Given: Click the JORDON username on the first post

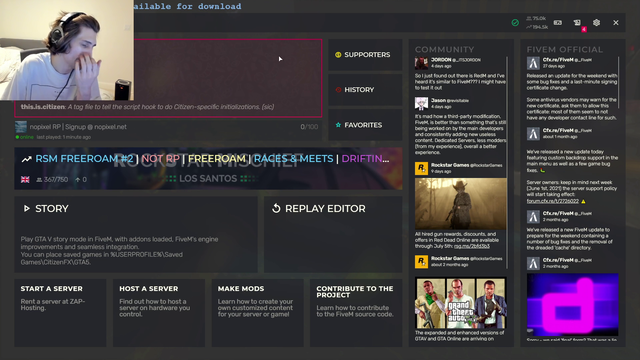Looking at the screenshot, I should 441,60.
